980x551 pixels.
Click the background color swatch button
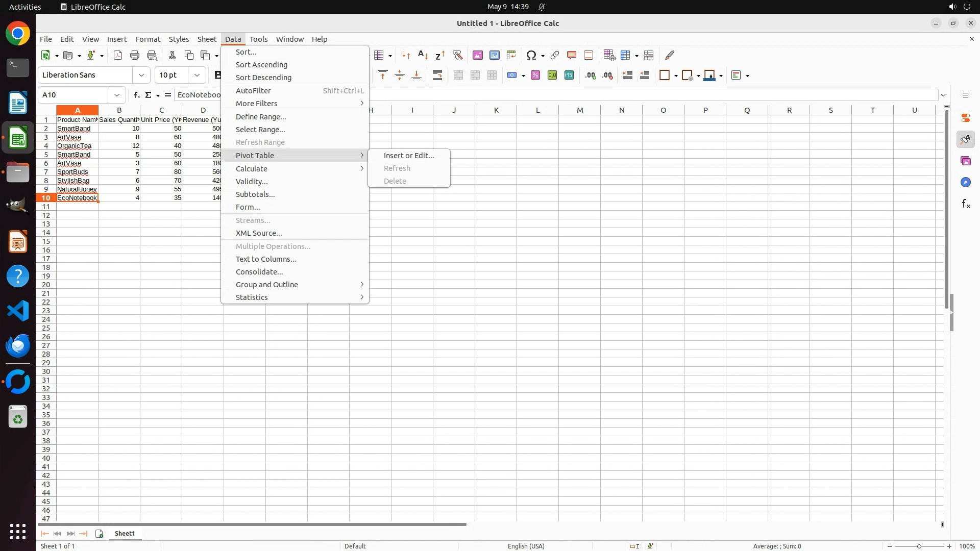(709, 75)
